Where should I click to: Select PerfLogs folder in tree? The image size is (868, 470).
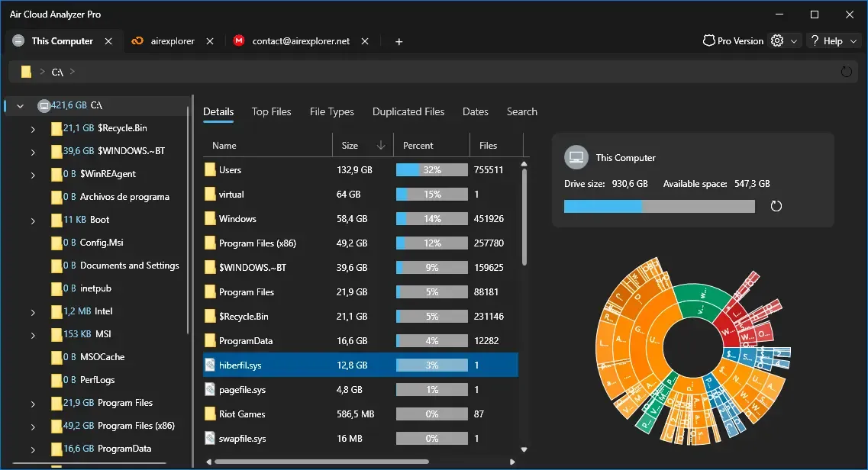click(97, 380)
